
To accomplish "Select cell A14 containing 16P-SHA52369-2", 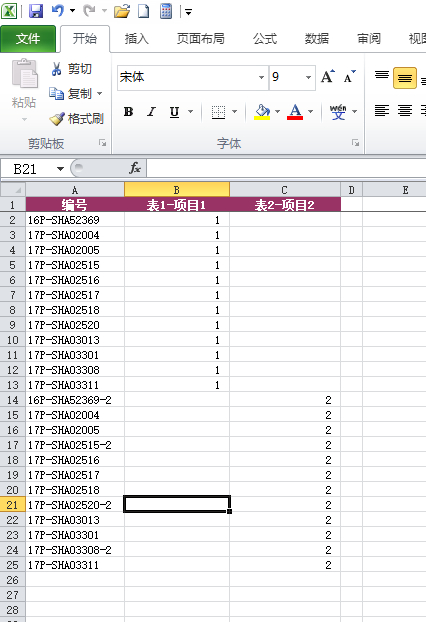I will tap(75, 400).
